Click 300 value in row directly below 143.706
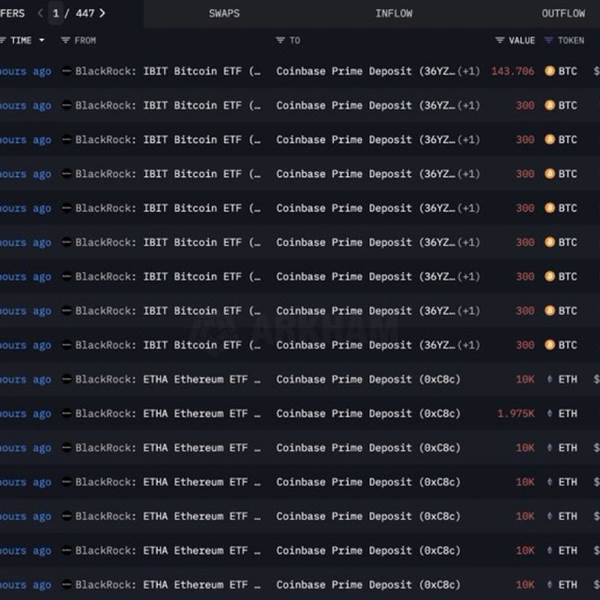The height and width of the screenshot is (600, 600). pyautogui.click(x=525, y=105)
